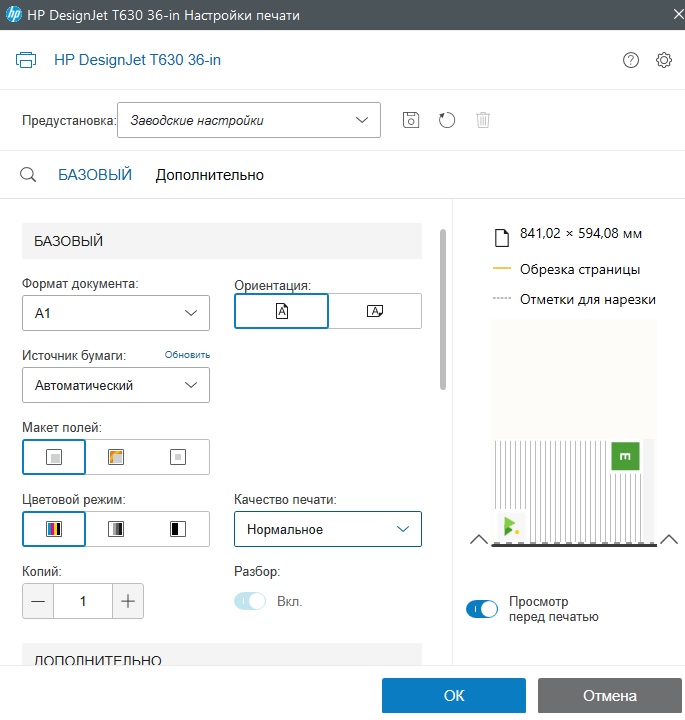Increase copies with plus button
Viewport: 685px width, 720px height.
click(128, 601)
